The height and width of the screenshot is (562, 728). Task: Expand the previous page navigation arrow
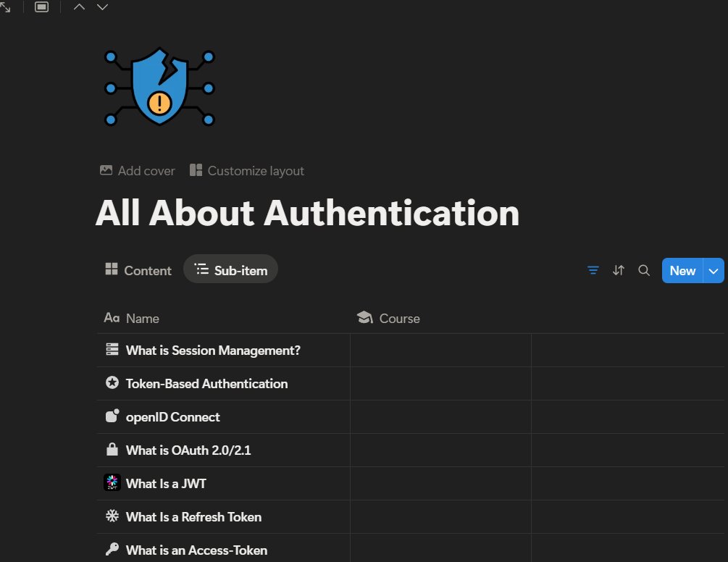[x=78, y=7]
